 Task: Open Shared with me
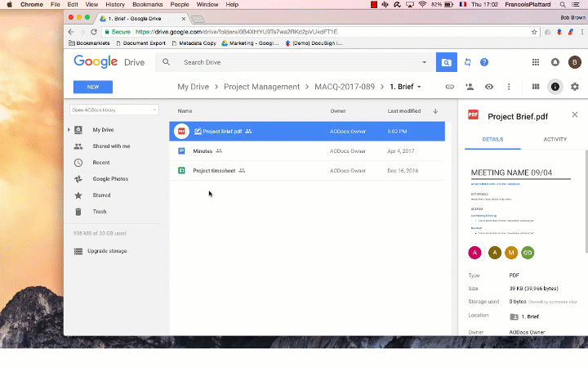[x=111, y=146]
